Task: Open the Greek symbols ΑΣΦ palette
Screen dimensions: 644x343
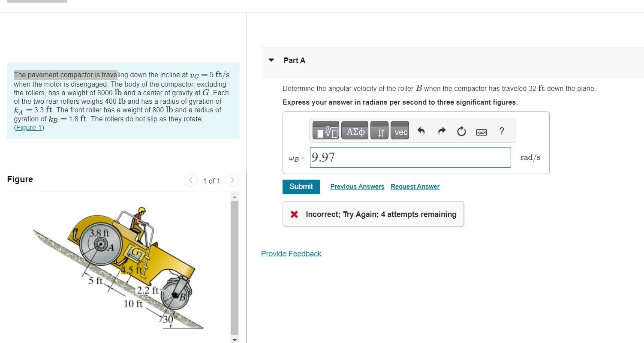Action: coord(355,131)
